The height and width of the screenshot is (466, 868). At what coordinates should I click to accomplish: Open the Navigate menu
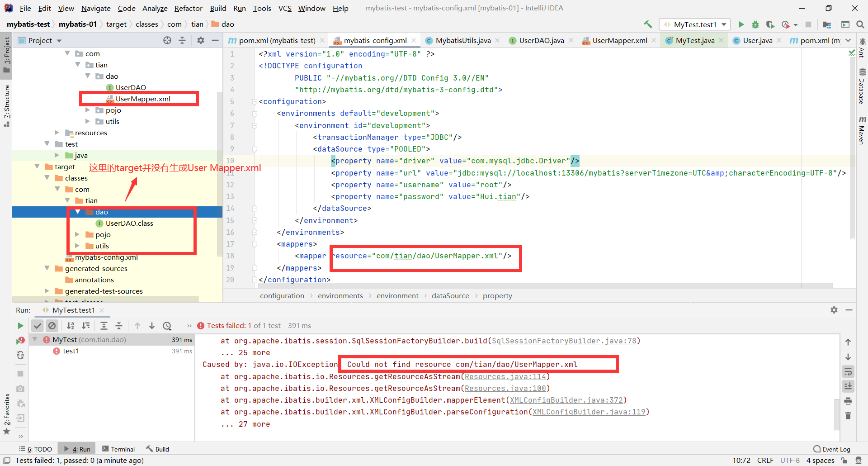click(x=96, y=8)
